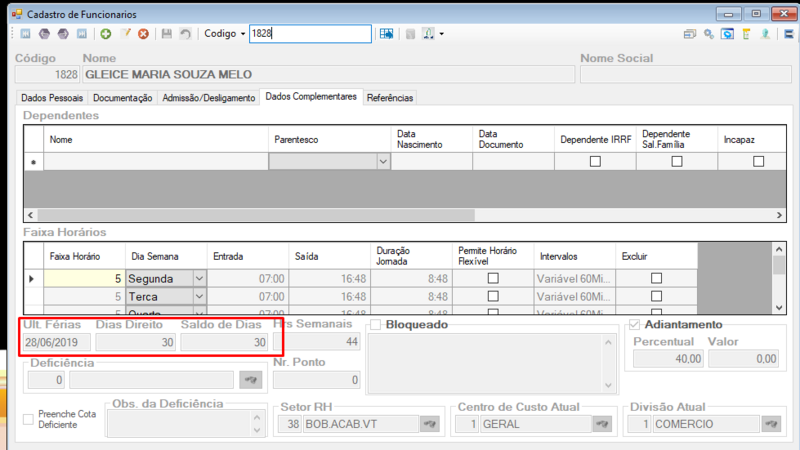Click the blue gear window icon

[728, 34]
